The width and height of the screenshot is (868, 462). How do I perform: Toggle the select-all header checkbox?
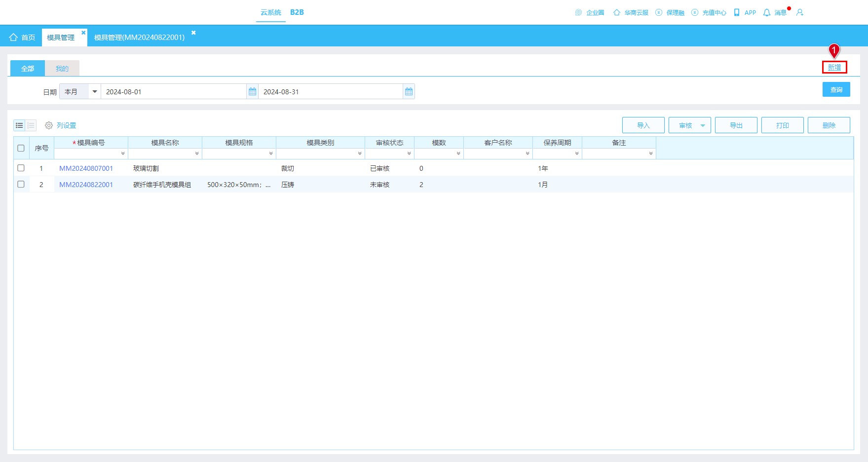(21, 148)
